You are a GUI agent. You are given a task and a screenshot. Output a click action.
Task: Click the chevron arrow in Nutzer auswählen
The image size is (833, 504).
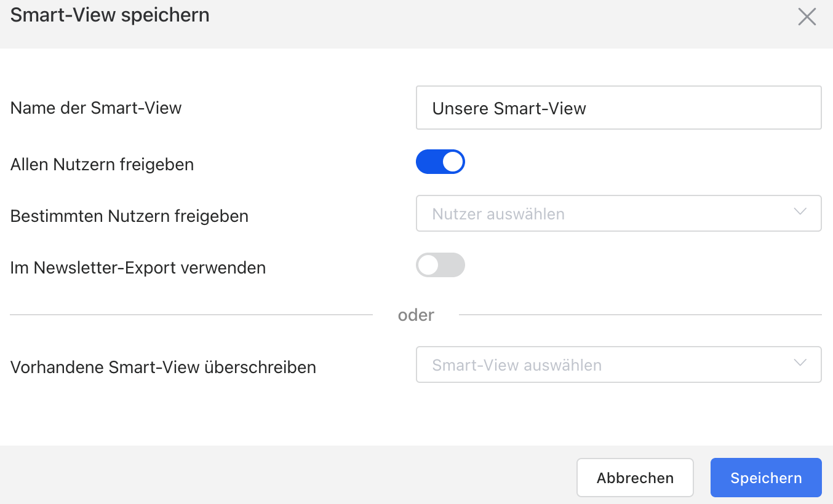[800, 211]
